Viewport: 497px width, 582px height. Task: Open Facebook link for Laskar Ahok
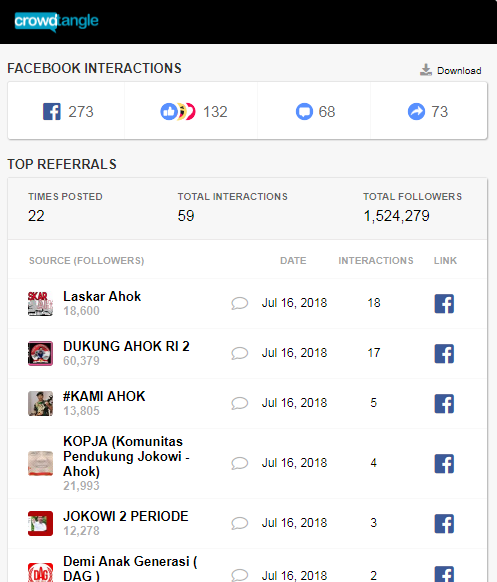[444, 304]
